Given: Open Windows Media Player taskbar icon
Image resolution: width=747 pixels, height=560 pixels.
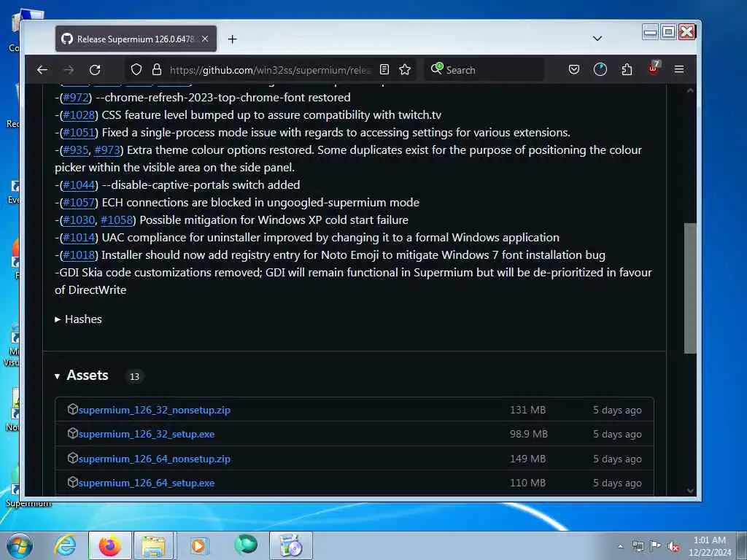Looking at the screenshot, I should point(198,545).
